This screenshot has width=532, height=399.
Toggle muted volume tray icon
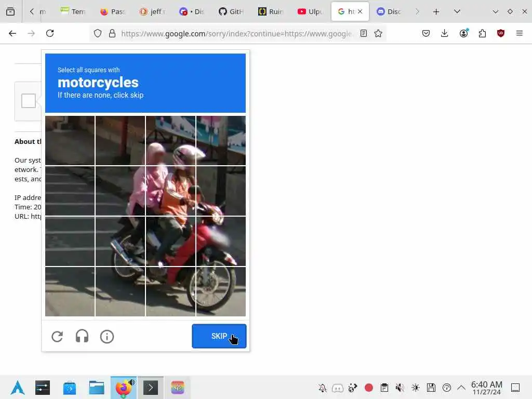pos(400,388)
